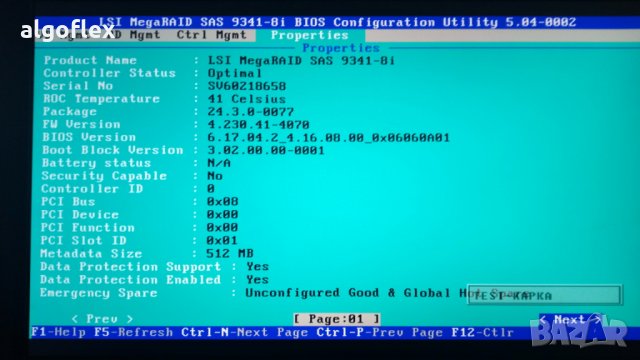Select FW Version value 4.230.41-4070
The width and height of the screenshot is (640, 360).
[258, 124]
